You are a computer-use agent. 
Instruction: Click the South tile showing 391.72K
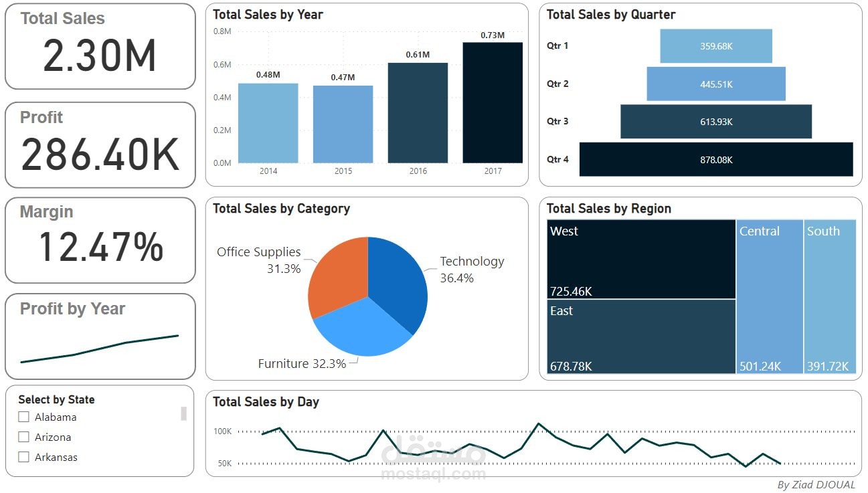pyautogui.click(x=830, y=294)
